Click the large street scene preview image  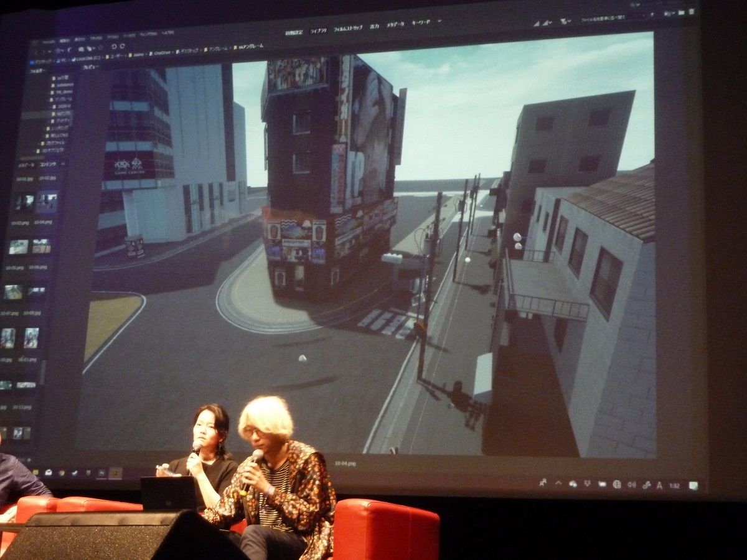click(367, 249)
